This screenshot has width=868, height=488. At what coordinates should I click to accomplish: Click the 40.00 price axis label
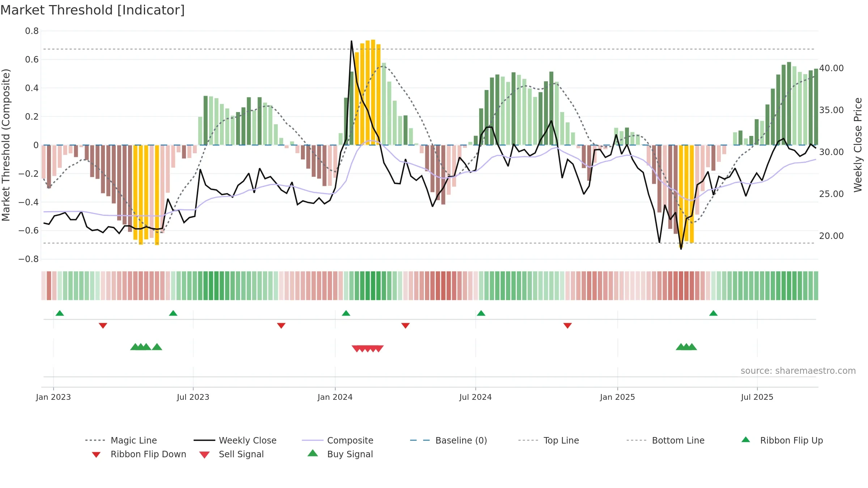tap(831, 68)
